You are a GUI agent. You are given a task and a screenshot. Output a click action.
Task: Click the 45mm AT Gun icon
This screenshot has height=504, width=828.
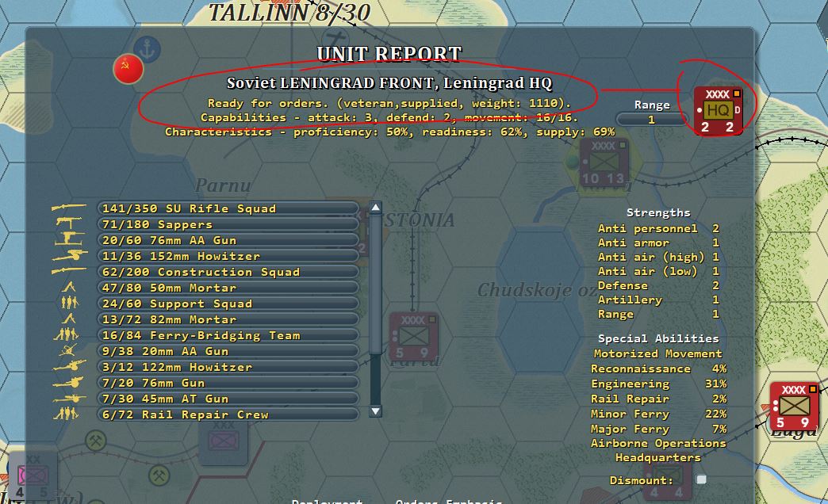tap(69, 399)
